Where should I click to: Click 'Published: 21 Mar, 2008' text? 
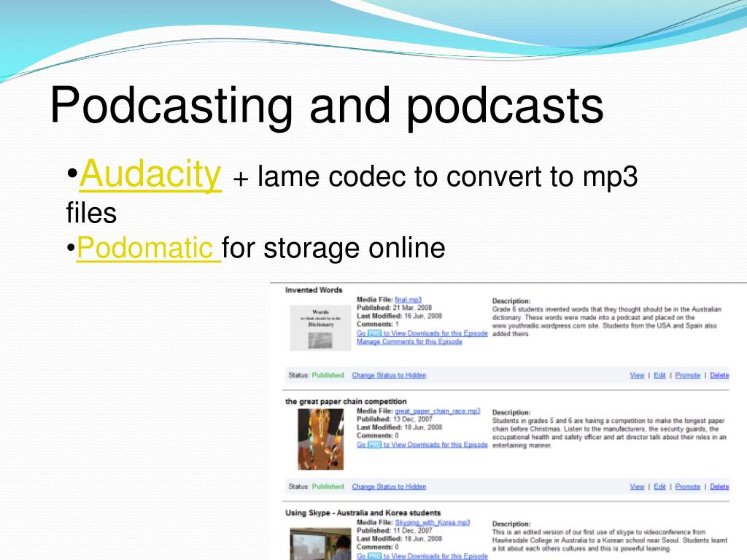tap(394, 308)
